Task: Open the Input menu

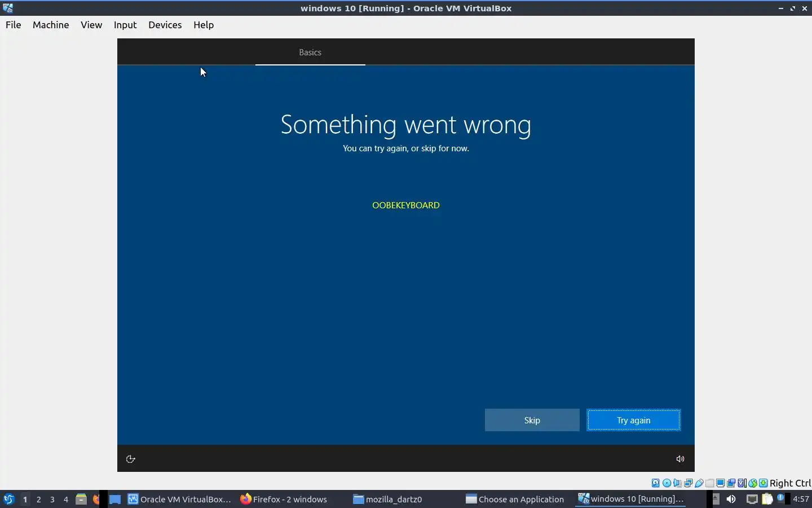Action: click(125, 25)
